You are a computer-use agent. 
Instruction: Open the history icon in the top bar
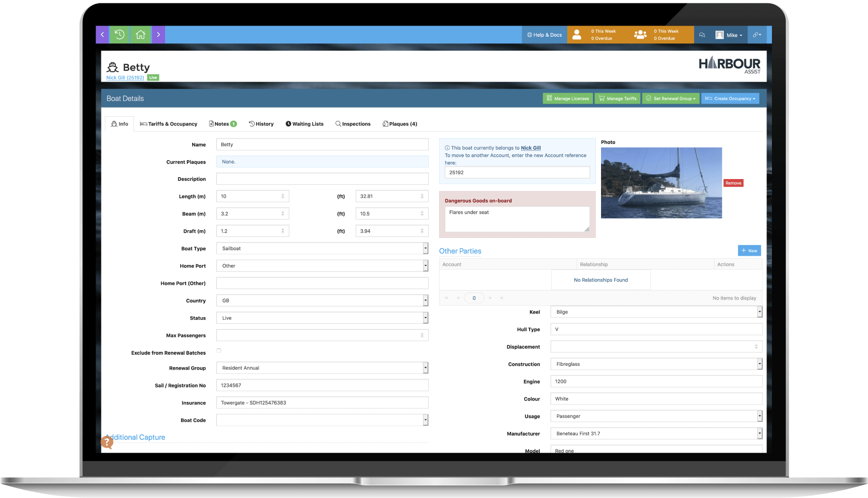pos(120,34)
